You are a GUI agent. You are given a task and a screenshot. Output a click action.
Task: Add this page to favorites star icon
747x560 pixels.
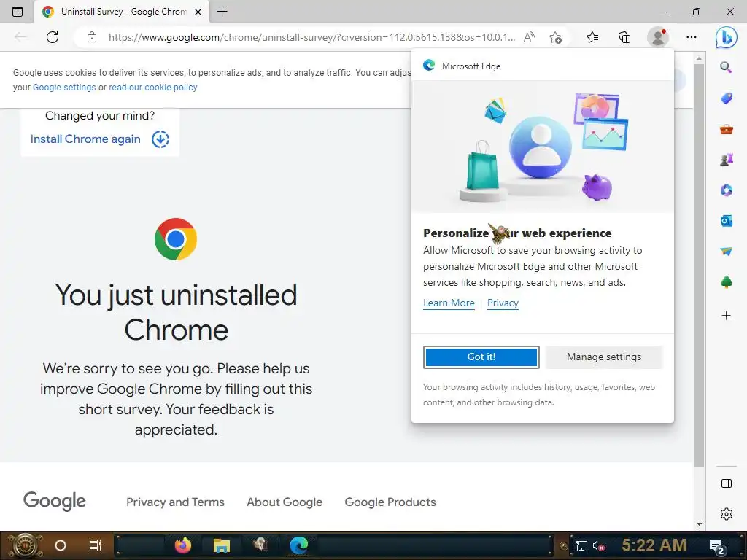tap(555, 37)
